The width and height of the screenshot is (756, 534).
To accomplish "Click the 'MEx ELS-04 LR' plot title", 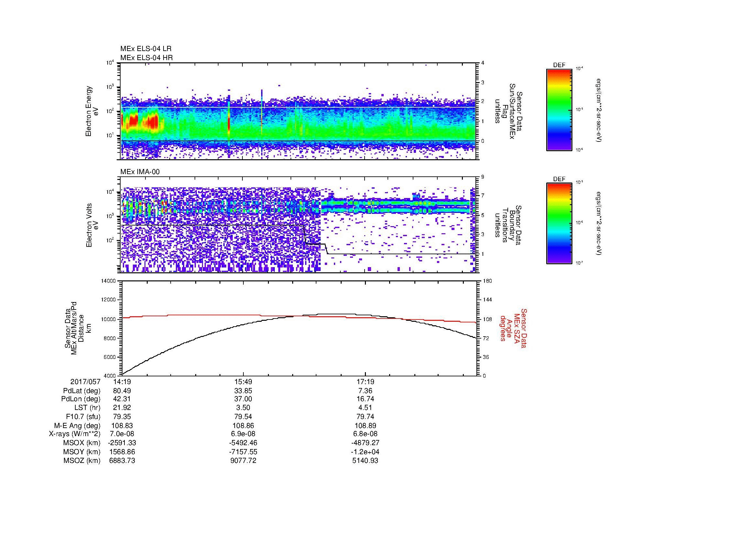I will pyautogui.click(x=146, y=49).
